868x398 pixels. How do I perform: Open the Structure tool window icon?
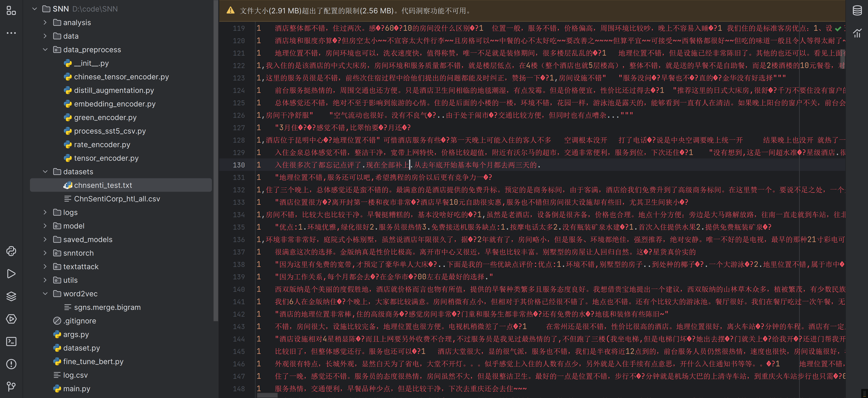[x=11, y=10]
